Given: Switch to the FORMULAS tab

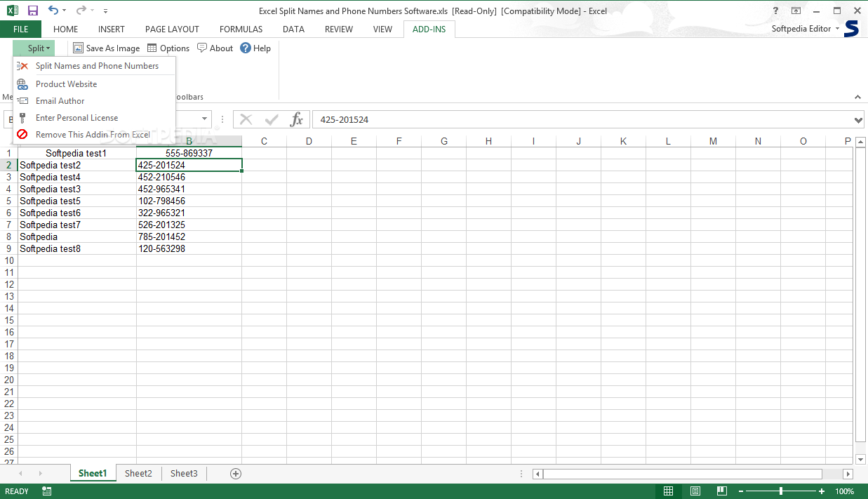Looking at the screenshot, I should 241,29.
